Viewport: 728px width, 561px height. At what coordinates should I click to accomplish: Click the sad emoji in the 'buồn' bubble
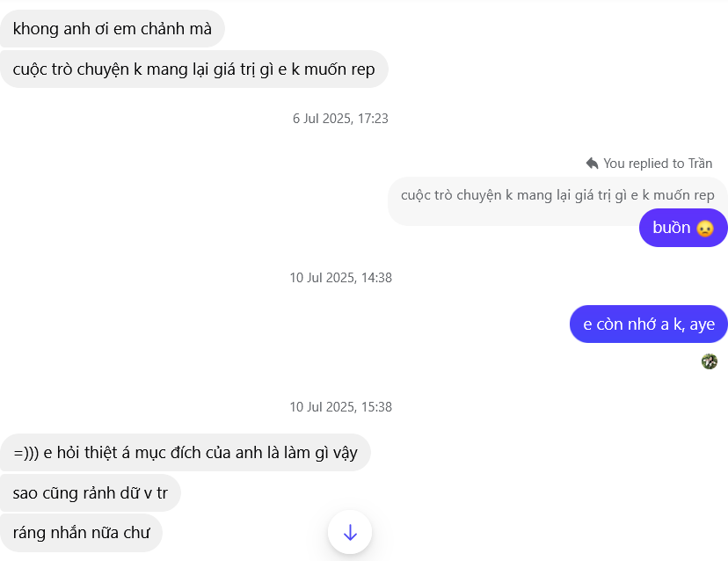click(x=705, y=228)
